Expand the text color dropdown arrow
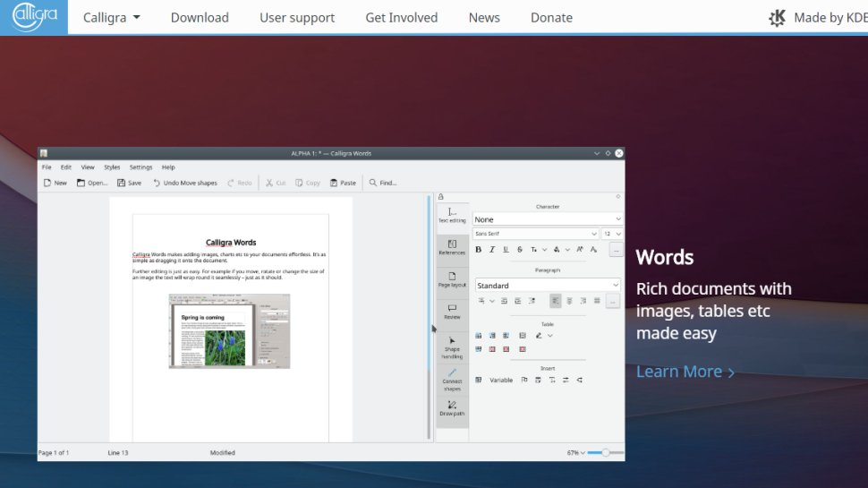Image resolution: width=868 pixels, height=488 pixels. 567,250
